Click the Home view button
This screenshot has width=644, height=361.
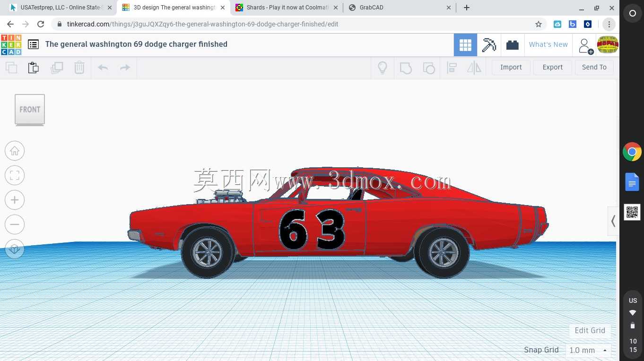pos(15,151)
